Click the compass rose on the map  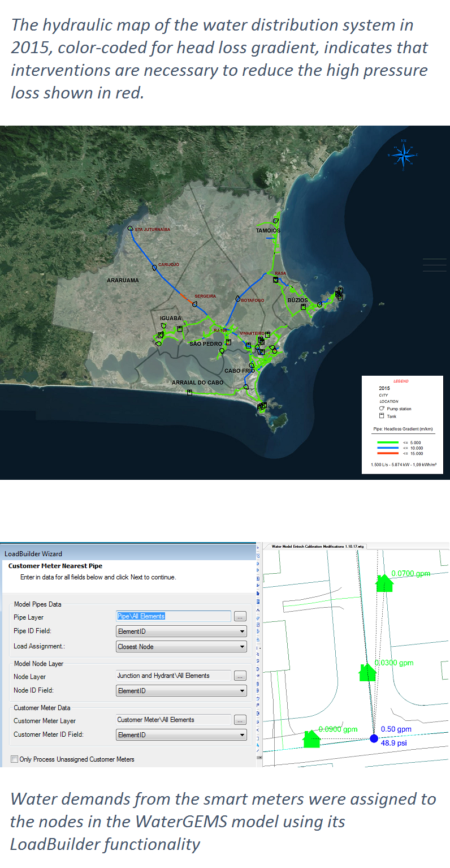403,153
